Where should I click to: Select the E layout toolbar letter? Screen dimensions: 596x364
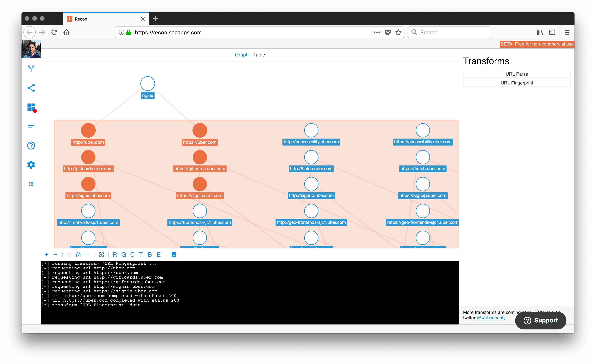tap(159, 254)
